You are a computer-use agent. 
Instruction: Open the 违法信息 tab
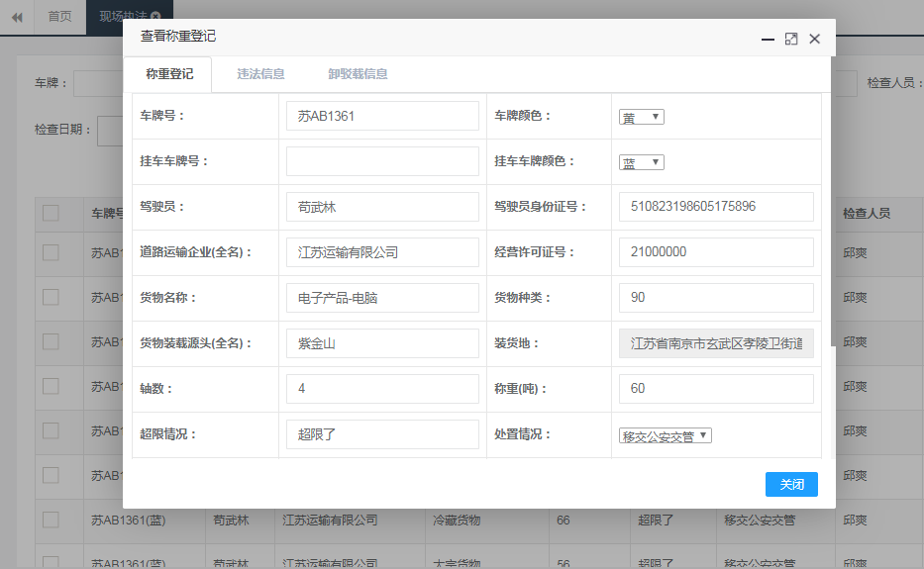260,74
